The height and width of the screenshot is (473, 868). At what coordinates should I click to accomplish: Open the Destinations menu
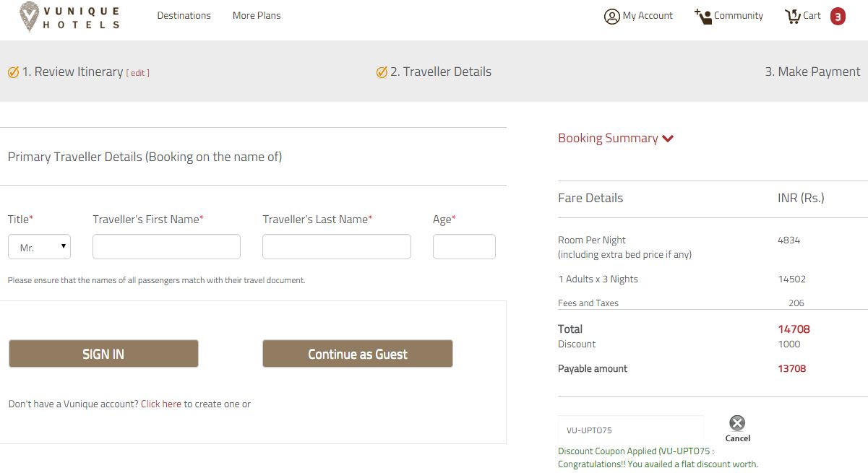click(x=184, y=16)
